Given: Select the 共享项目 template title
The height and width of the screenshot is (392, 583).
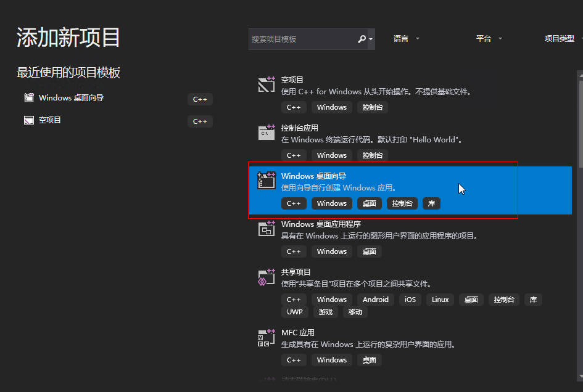Looking at the screenshot, I should [296, 272].
